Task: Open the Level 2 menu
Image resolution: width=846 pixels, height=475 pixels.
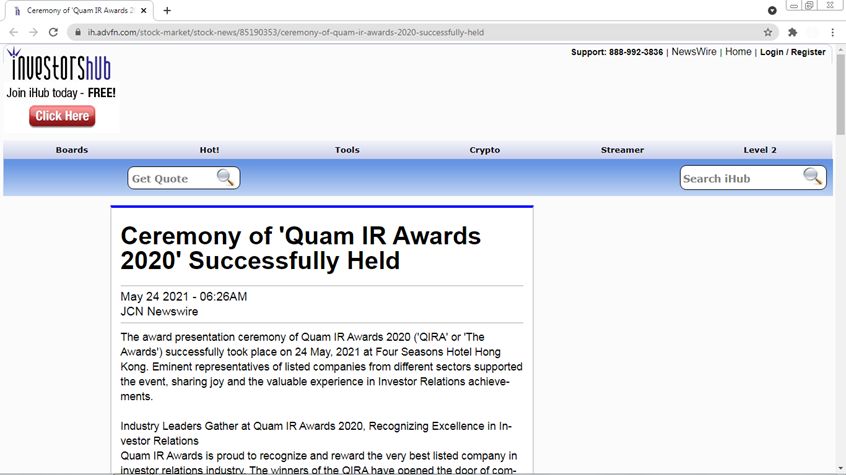Action: [x=760, y=150]
